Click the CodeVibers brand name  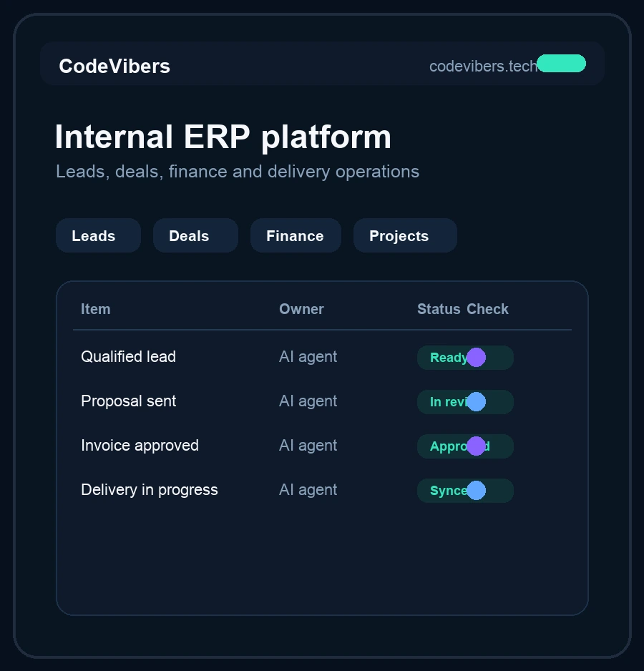pyautogui.click(x=114, y=66)
